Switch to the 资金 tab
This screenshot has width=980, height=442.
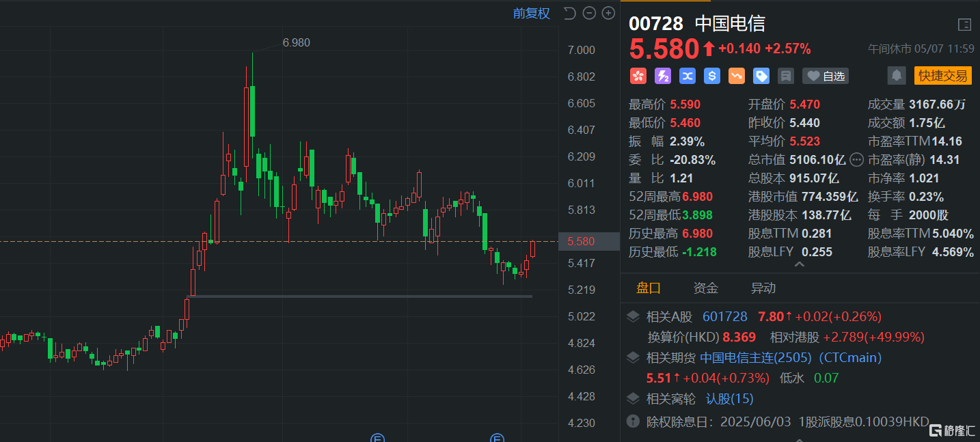pyautogui.click(x=705, y=288)
